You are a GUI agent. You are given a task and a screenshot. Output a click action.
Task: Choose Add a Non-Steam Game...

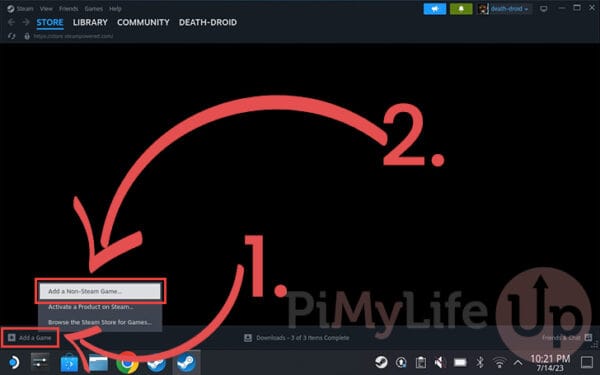click(100, 291)
